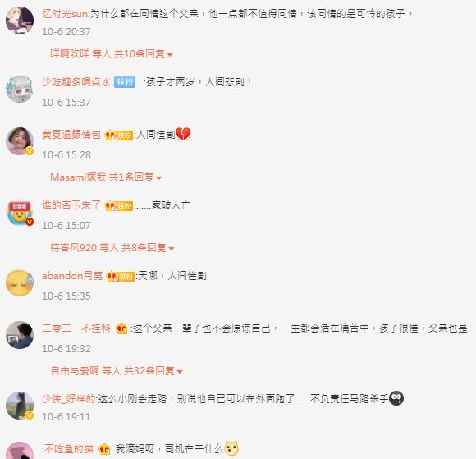Click the fan badge beside 不吃鱼的猫
The height and width of the screenshot is (459, 476).
point(104,449)
